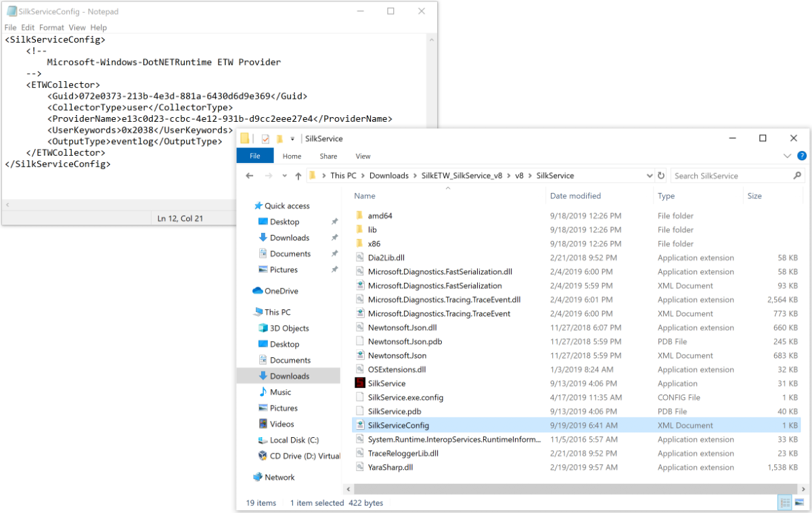
Task: Select Desktop under Quick access
Action: click(284, 222)
